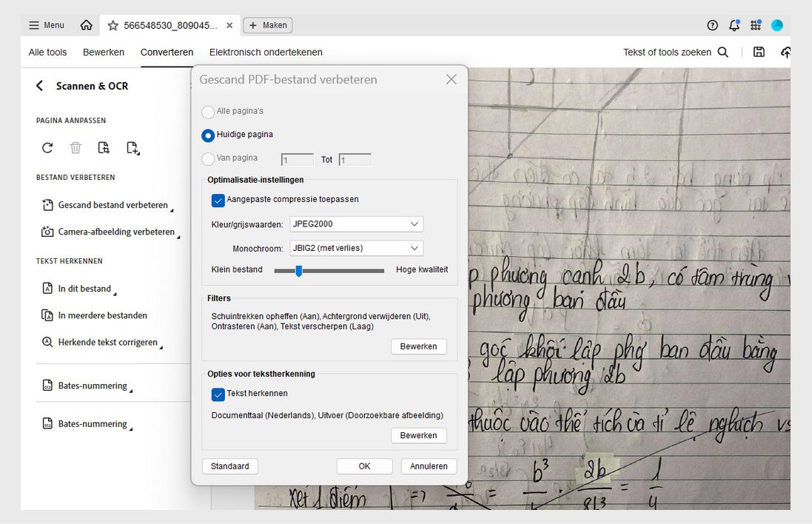Click the home icon in the top bar
812x524 pixels.
(x=86, y=24)
